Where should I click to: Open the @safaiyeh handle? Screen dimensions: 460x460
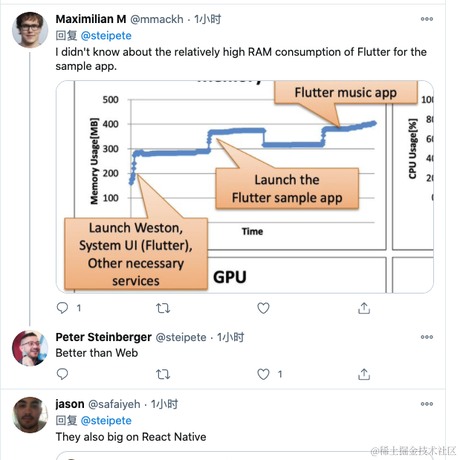tap(114, 404)
